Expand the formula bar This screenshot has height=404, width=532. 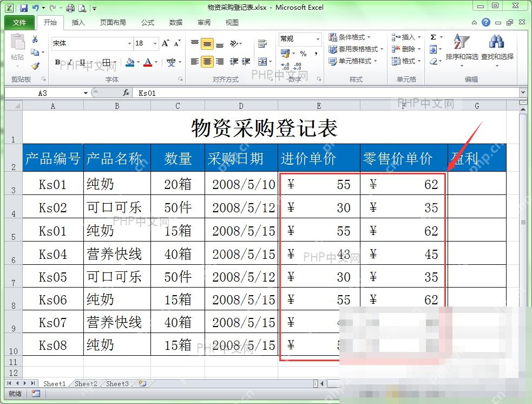pos(523,93)
